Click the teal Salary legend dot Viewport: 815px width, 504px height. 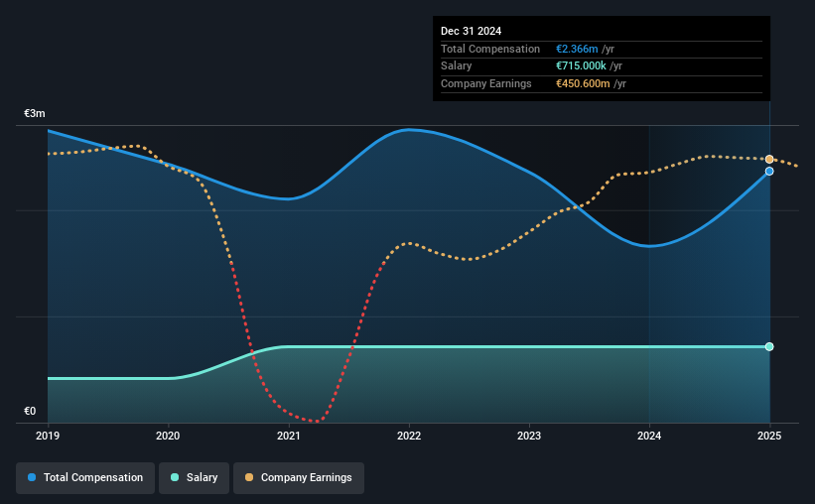175,477
